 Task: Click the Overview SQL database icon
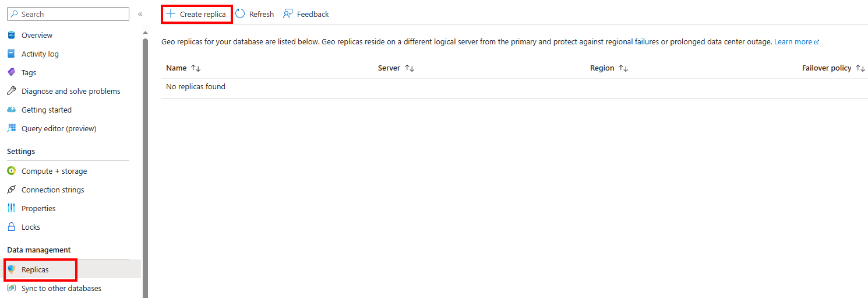click(x=11, y=36)
